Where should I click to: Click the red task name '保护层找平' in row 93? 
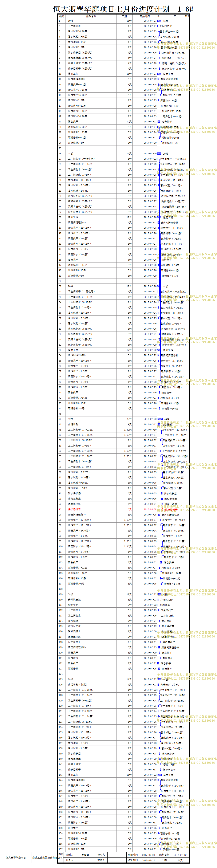tap(74, 509)
